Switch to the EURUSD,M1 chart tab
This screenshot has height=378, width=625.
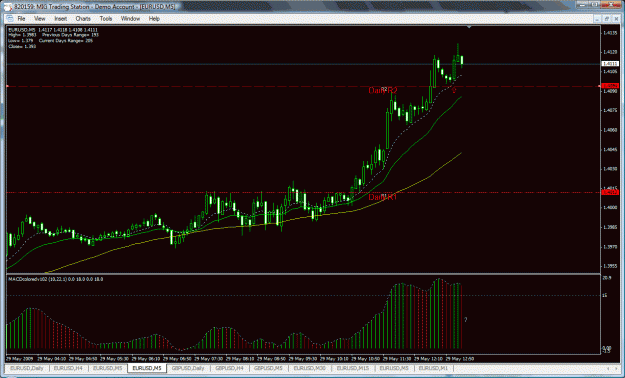(x=433, y=368)
